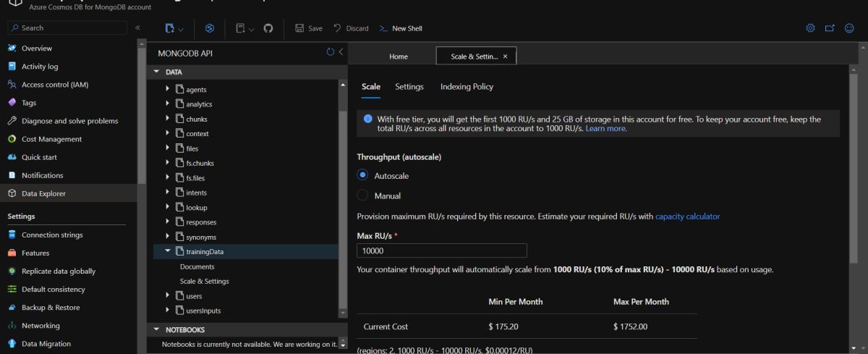The width and height of the screenshot is (868, 354).
Task: Select the Manual radio button
Action: click(363, 195)
